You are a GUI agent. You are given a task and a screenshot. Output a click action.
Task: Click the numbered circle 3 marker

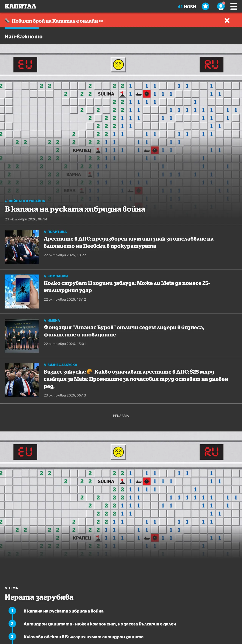coord(12,636)
